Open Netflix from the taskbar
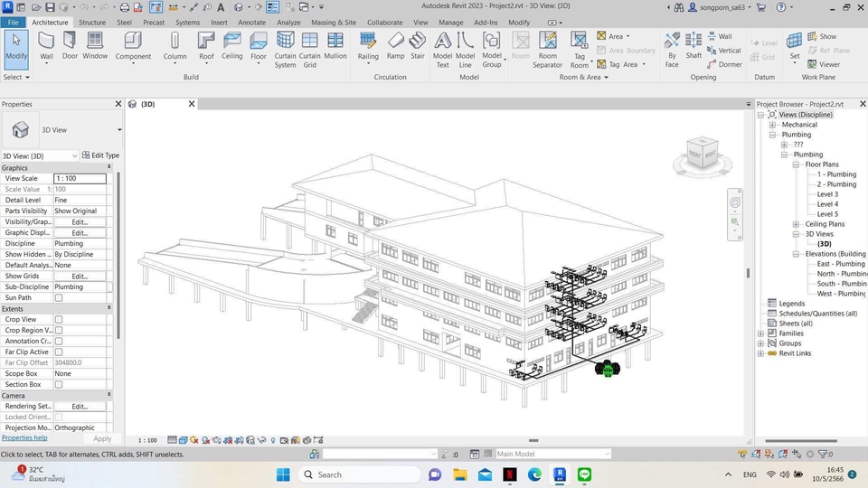This screenshot has width=868, height=488. click(510, 474)
